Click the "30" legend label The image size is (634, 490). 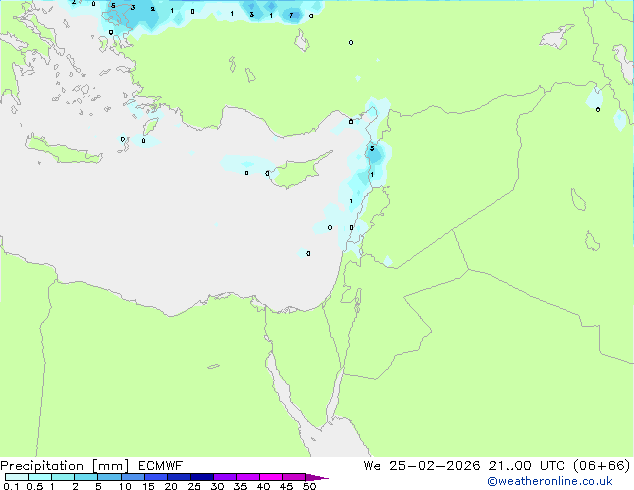[218, 486]
